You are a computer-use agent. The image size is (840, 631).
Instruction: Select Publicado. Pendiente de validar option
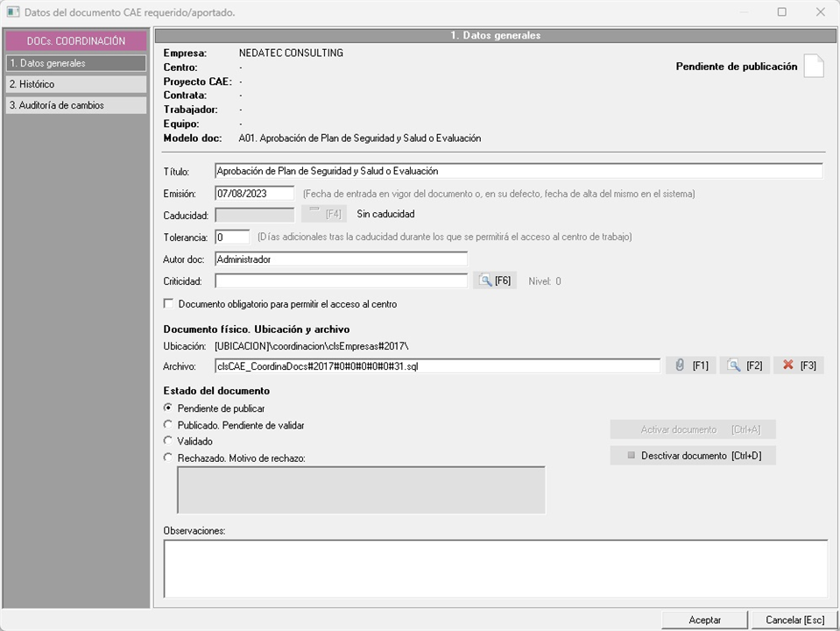click(x=168, y=425)
